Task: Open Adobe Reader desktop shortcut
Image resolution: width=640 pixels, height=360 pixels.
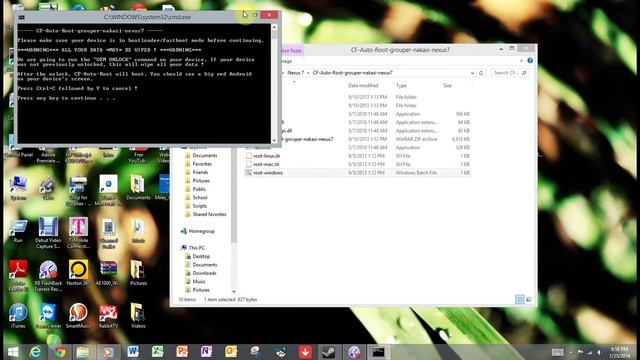Action: click(18, 276)
